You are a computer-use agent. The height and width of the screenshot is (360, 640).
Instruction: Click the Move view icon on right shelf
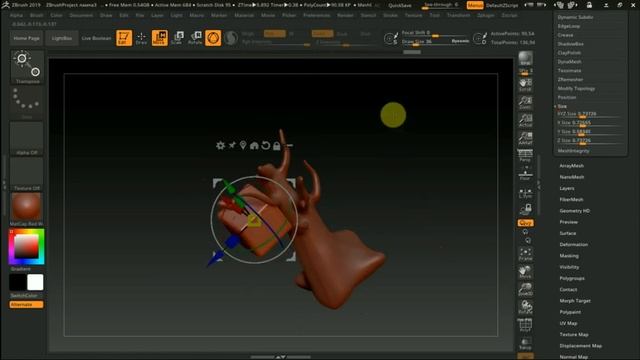tap(525, 272)
